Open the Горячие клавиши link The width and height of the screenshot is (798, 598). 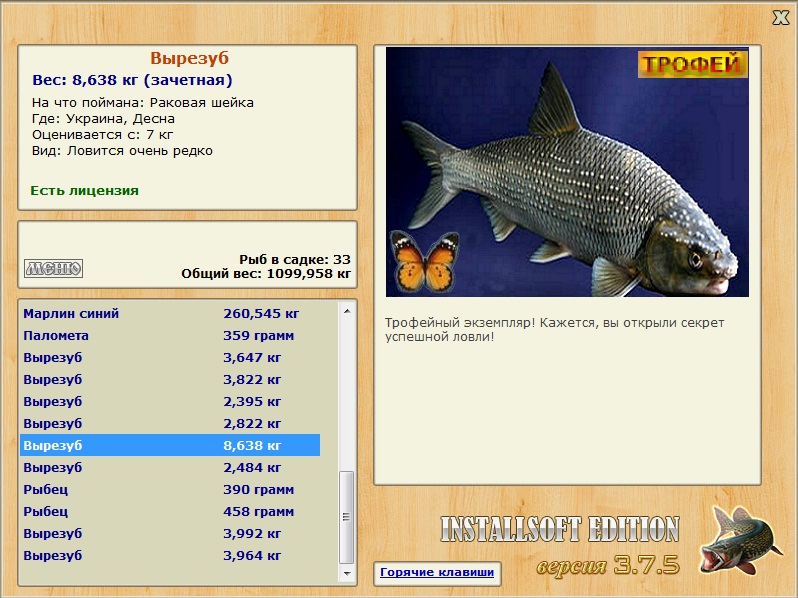point(437,573)
